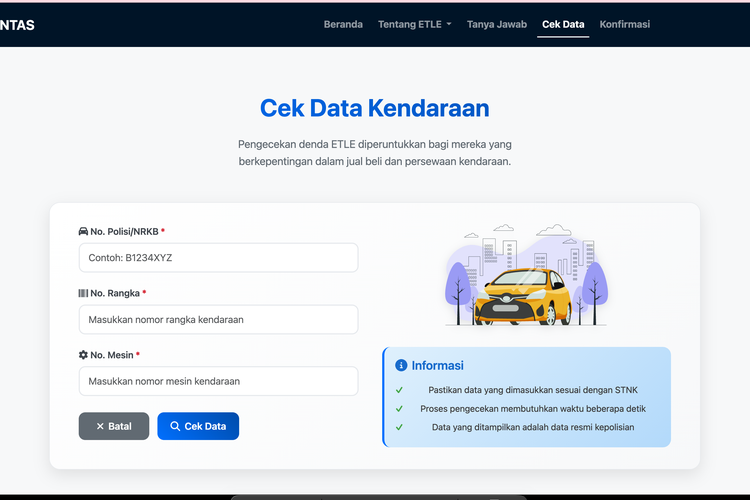The image size is (750, 500).
Task: Click text 'Pastikan data yang dimasukkan sesuai dengan STNK'
Action: coord(533,390)
